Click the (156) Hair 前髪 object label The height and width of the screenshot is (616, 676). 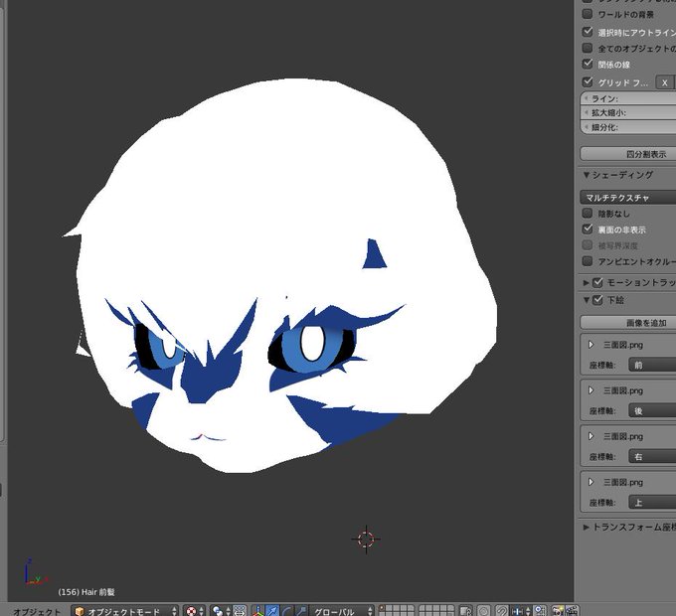click(86, 592)
